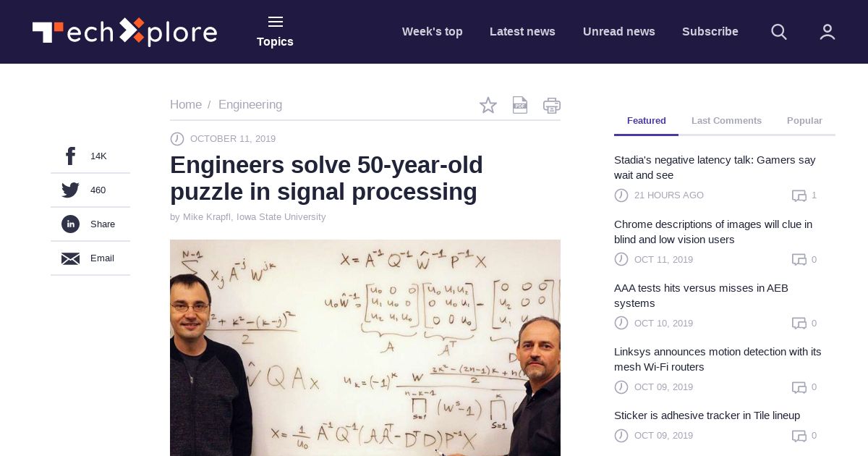Open the search magnifier icon

(x=779, y=32)
